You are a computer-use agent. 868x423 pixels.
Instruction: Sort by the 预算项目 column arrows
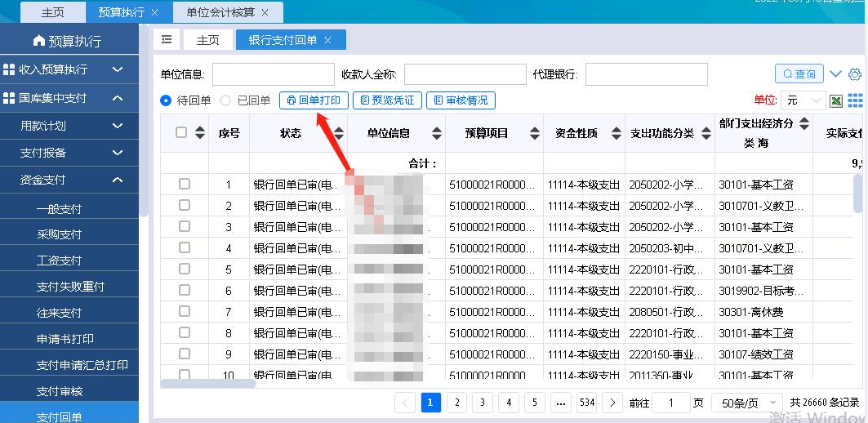coord(535,133)
